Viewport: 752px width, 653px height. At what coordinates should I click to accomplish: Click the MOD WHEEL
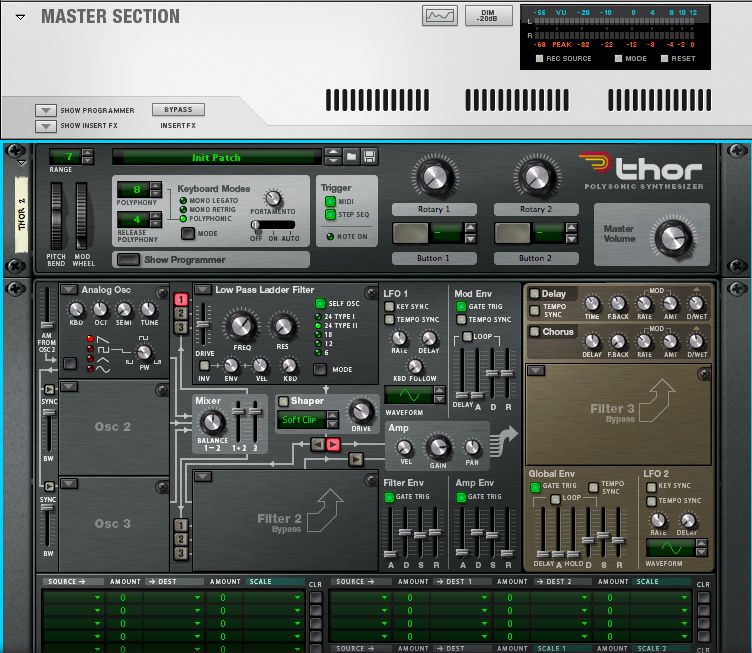(x=82, y=216)
